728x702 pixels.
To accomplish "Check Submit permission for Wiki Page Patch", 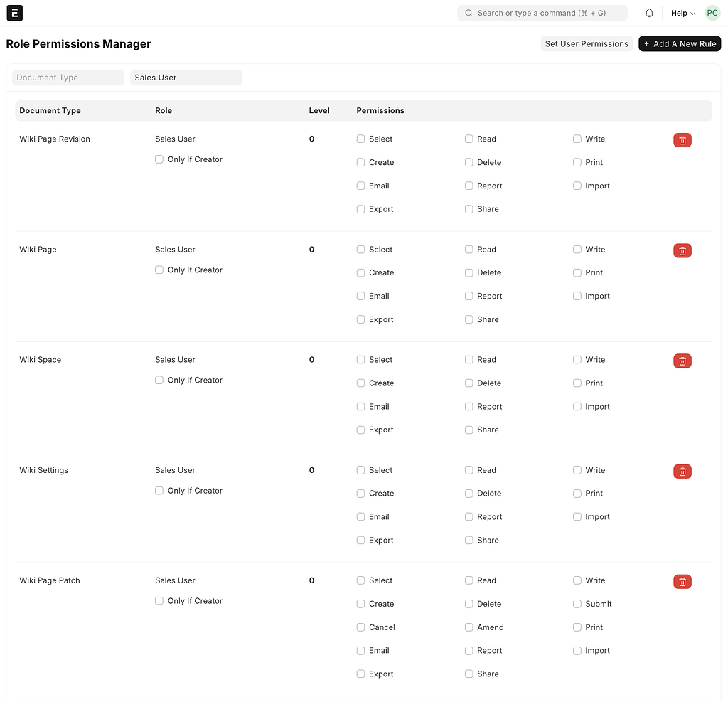I will coord(577,604).
